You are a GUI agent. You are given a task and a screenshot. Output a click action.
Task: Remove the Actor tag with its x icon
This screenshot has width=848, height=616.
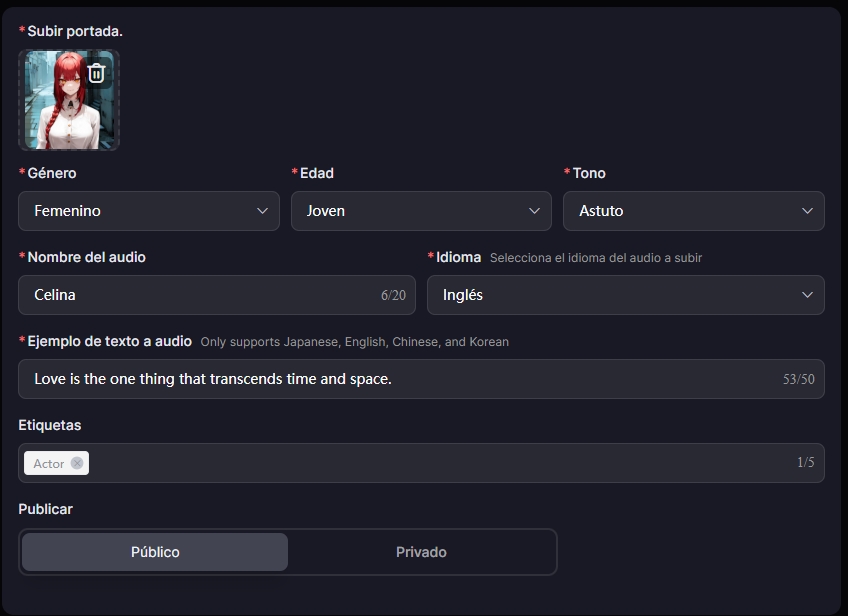77,463
